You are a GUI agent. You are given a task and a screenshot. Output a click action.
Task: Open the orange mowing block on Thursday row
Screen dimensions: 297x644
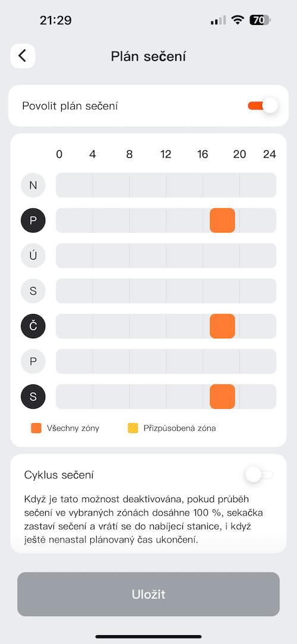pos(222,326)
